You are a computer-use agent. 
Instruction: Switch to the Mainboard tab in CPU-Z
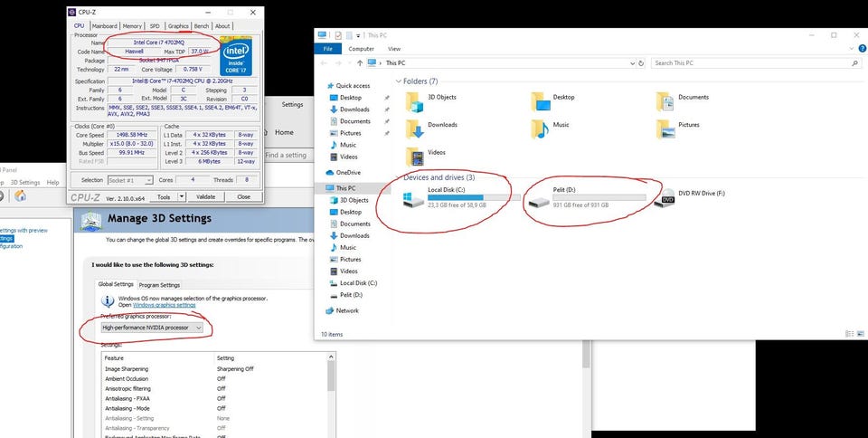coord(105,26)
